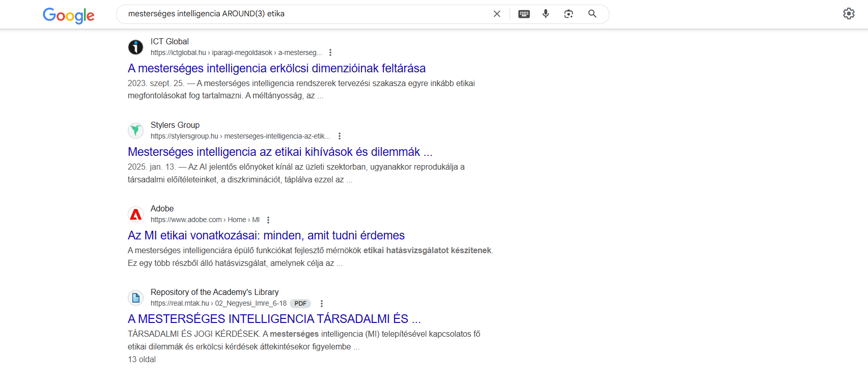Click the Adobe site name
868x379 pixels.
[162, 208]
